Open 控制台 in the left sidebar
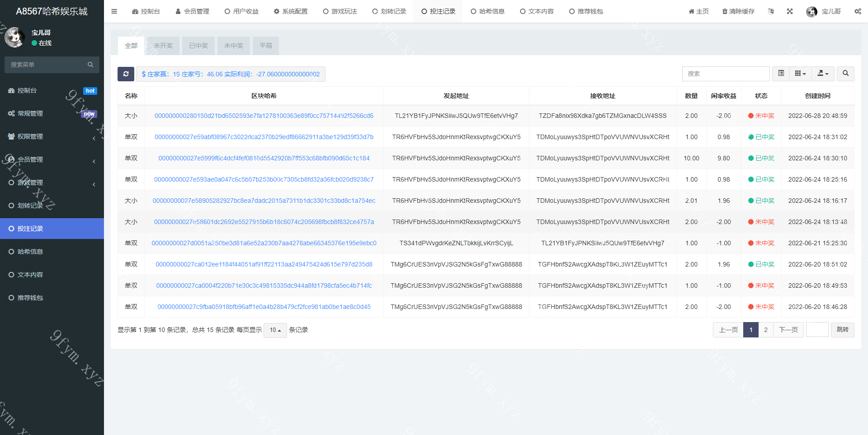This screenshot has height=435, width=868. point(52,90)
